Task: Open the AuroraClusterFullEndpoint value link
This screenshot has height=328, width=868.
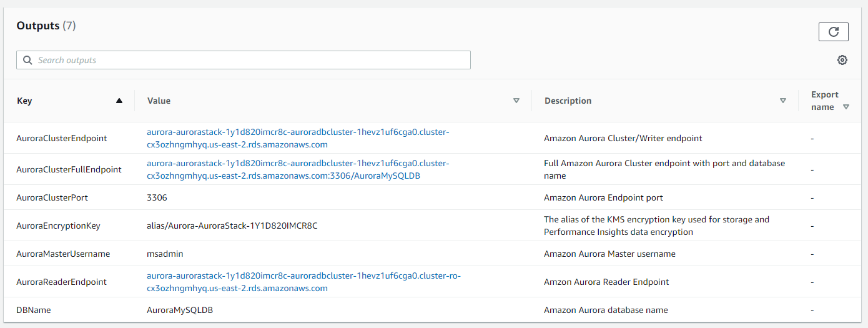Action: pos(298,169)
